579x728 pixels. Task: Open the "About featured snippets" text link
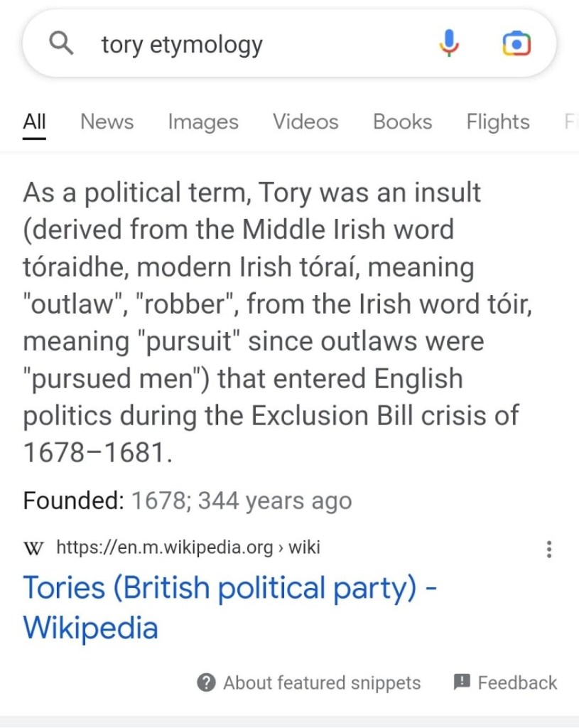(x=321, y=683)
